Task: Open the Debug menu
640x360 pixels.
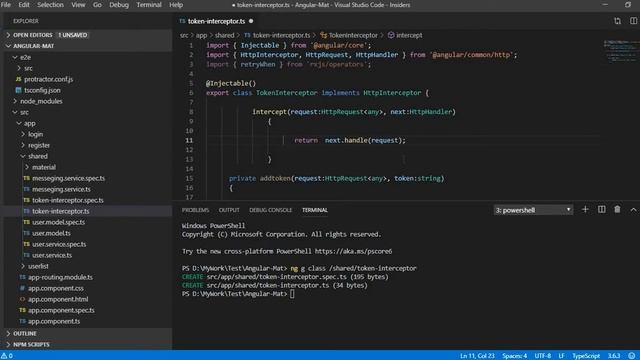Action: click(119, 5)
